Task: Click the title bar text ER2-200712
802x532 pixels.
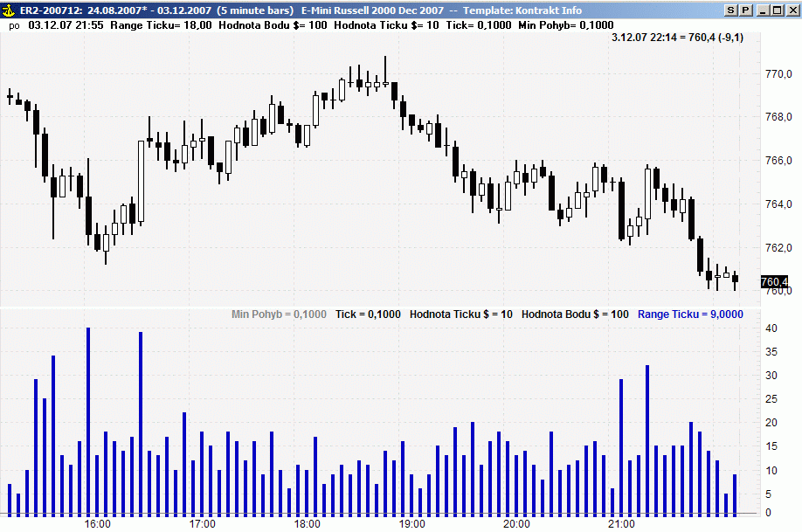Action: point(51,10)
